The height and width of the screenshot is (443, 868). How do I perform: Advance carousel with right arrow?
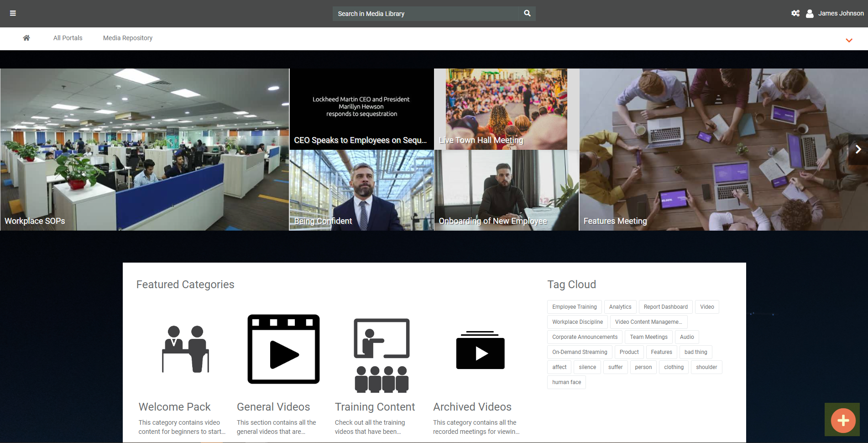[x=858, y=149]
